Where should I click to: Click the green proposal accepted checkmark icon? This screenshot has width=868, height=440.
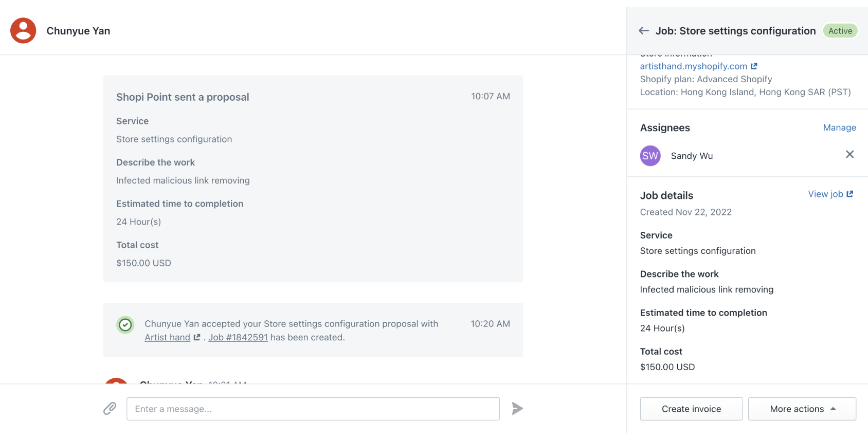[125, 325]
